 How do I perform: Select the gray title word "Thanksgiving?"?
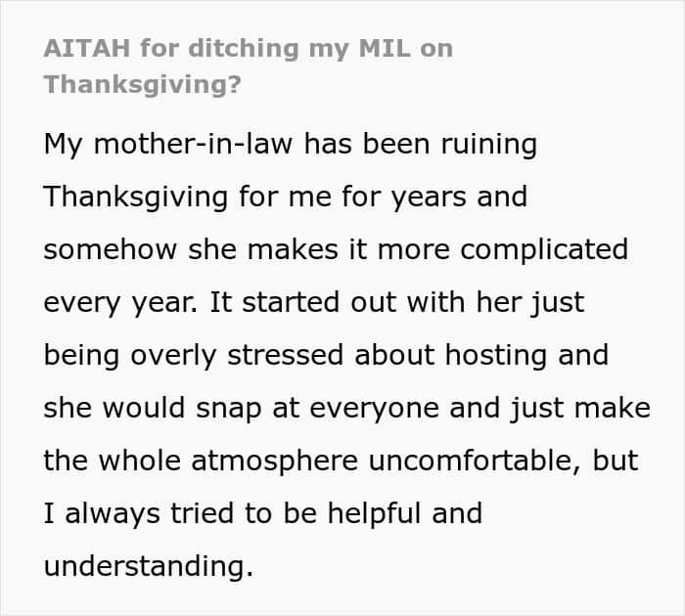click(x=143, y=83)
